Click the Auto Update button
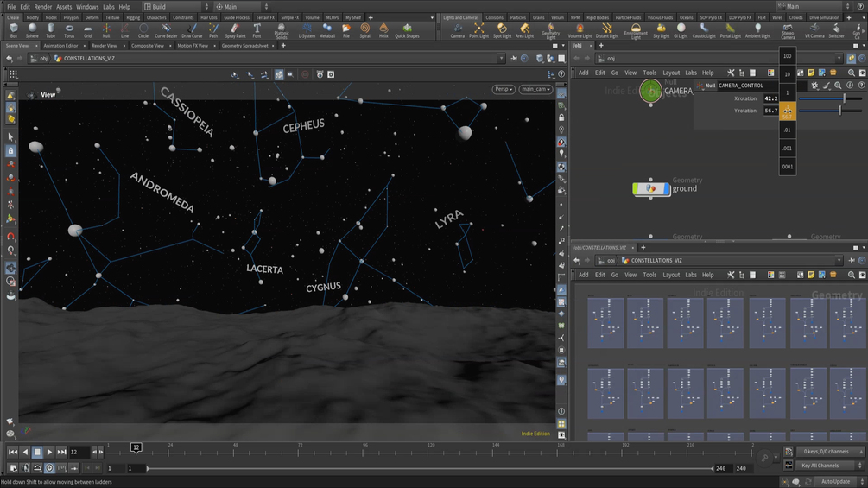Screen dimensions: 868x488 (x=835, y=481)
